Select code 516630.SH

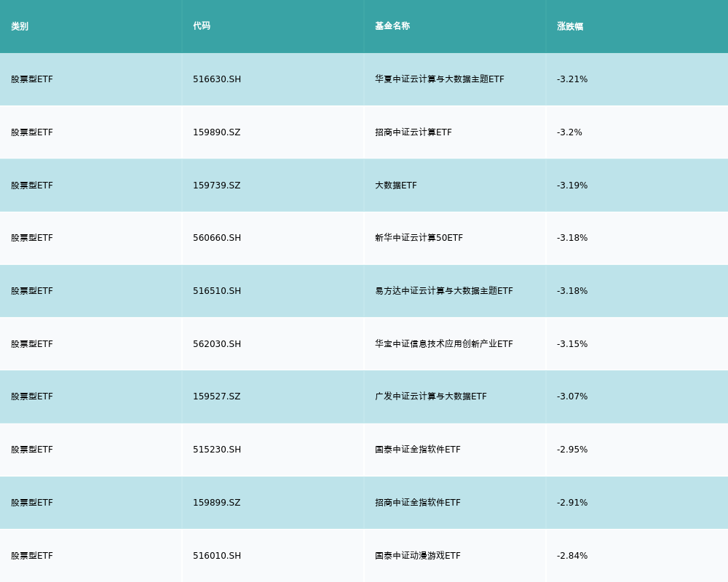[x=217, y=79]
